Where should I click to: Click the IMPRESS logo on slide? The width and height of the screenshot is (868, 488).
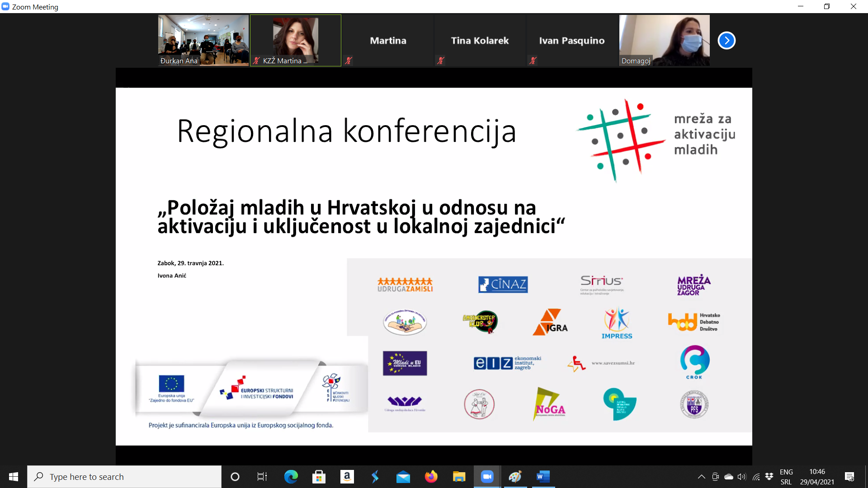pos(617,323)
